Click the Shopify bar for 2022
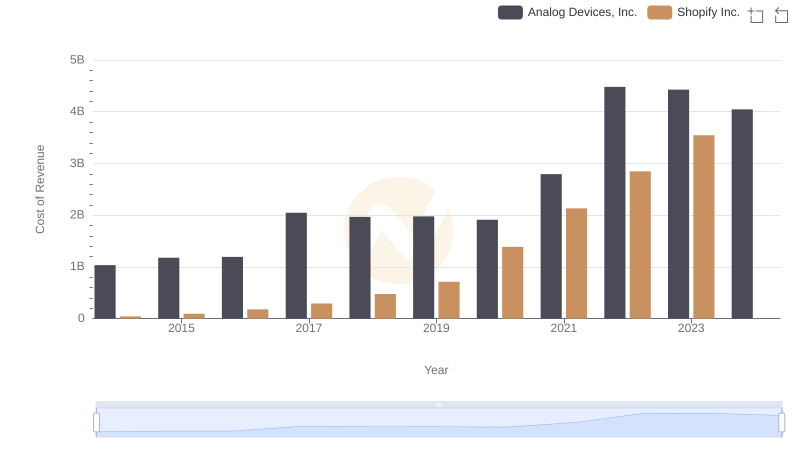Image resolution: width=800 pixels, height=461 pixels. pos(640,245)
